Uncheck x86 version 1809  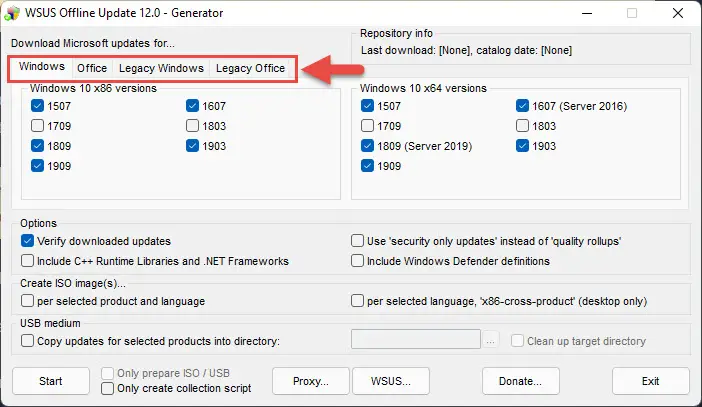click(x=37, y=146)
